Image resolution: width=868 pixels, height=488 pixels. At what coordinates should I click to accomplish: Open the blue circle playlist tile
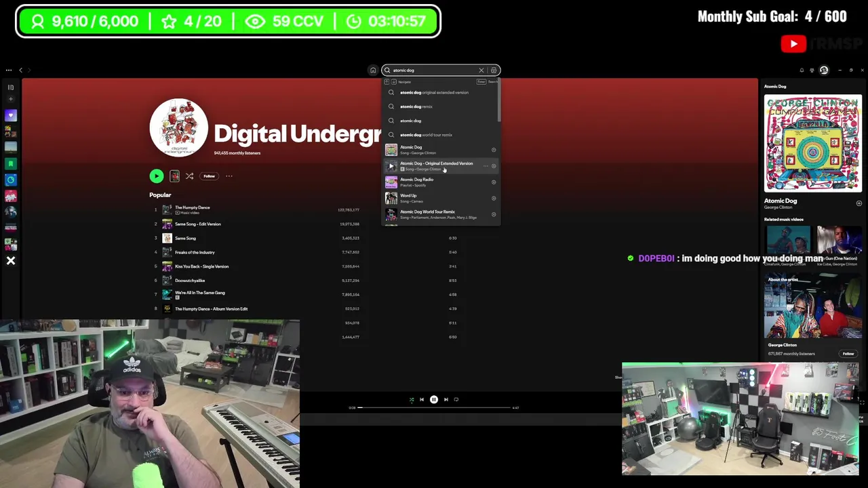(11, 180)
